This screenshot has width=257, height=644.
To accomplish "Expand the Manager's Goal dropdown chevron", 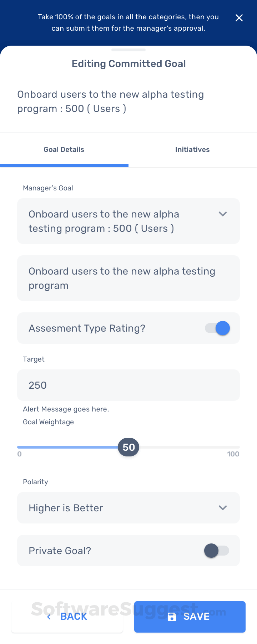I will point(223,214).
